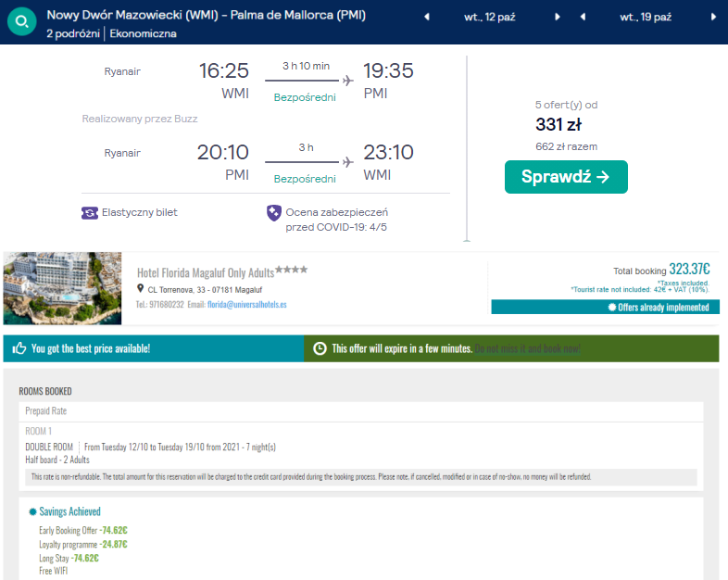This screenshot has height=580, width=728.
Task: Click the Ocena zabezpieczeń przed COVID-19 text
Action: coord(336,220)
